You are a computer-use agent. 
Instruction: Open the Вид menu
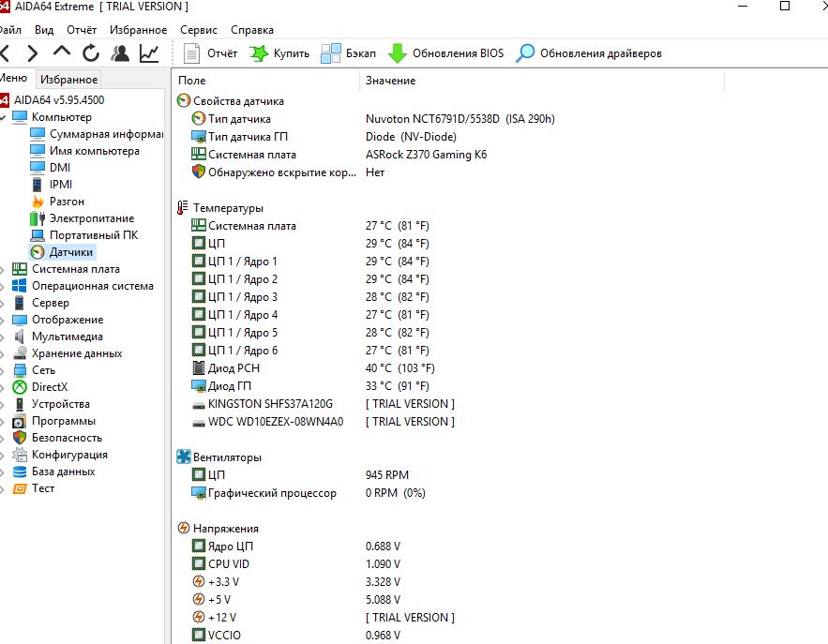[44, 30]
